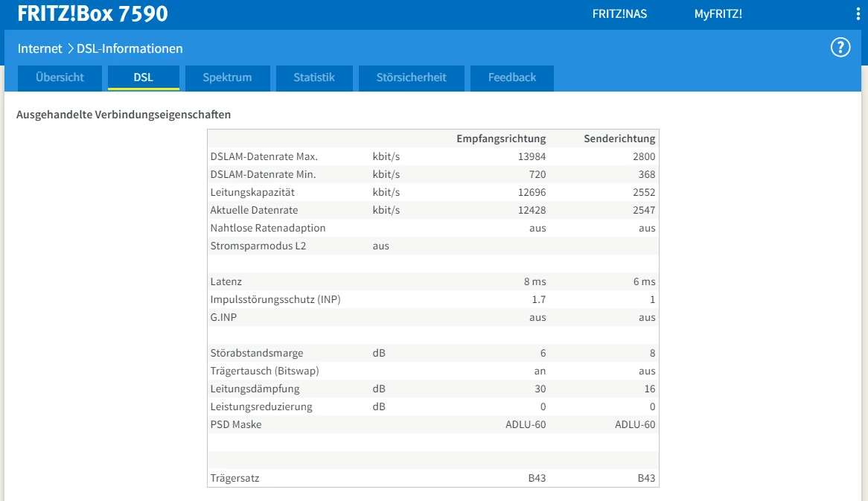Open the Störsicherheit tab
Viewport: 868px width, 501px height.
point(411,77)
